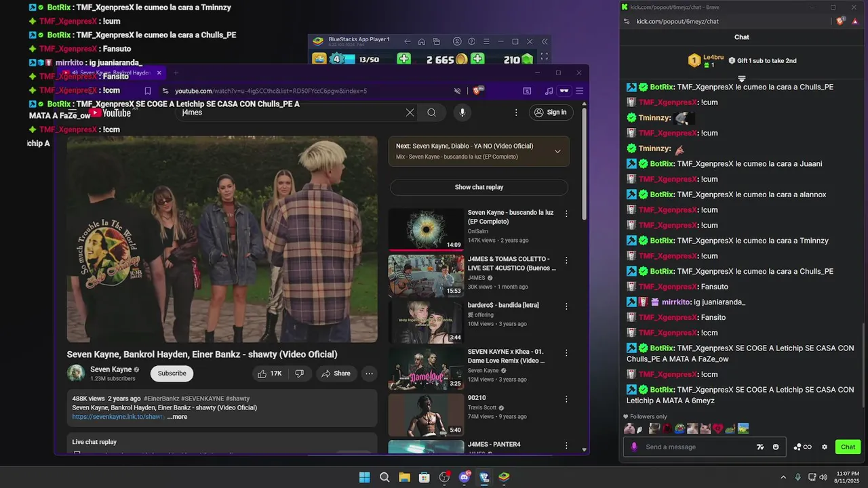Click YouTube Sign in button
Viewport: 868px width, 488px height.
[550, 113]
